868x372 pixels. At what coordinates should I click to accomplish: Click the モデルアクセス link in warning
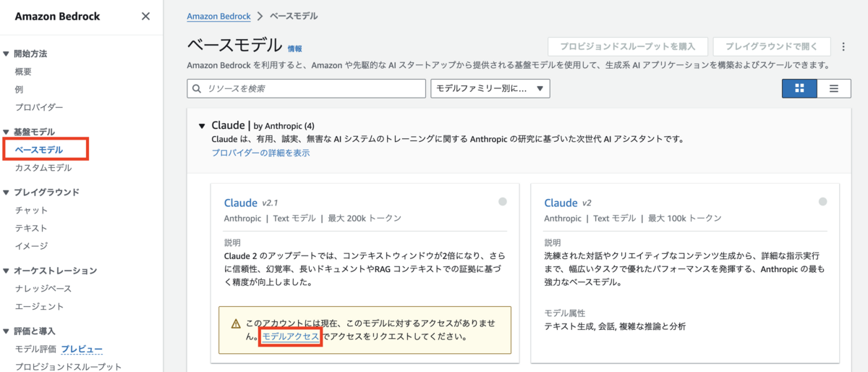(x=291, y=337)
